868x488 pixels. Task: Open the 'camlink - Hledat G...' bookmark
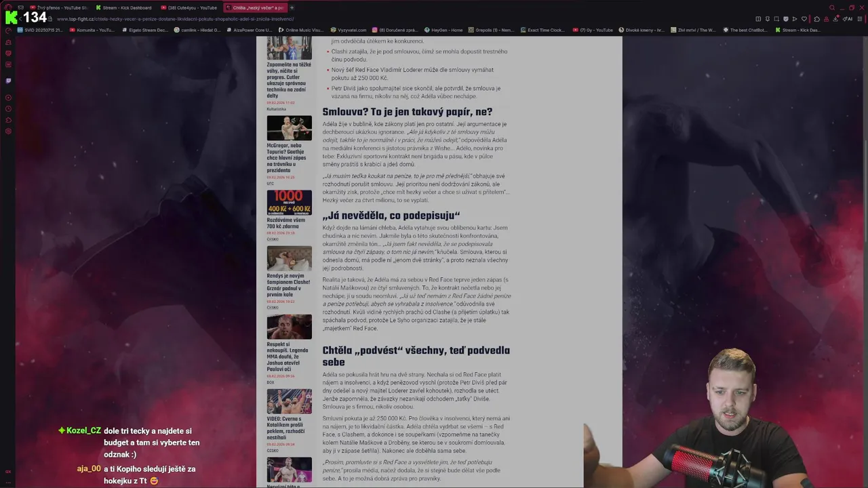197,30
